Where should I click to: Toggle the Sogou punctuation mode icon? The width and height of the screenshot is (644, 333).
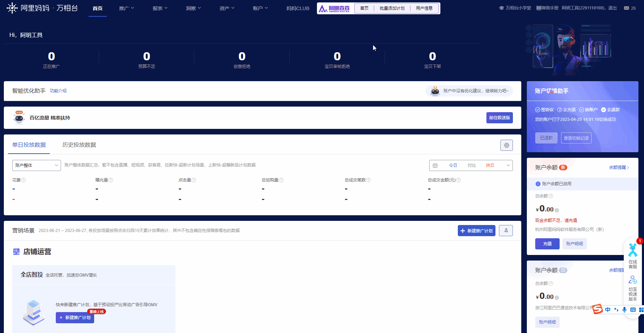coord(616,310)
